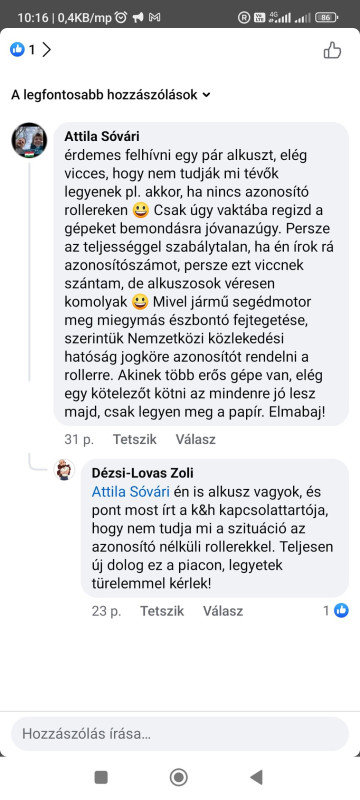Viewport: 360px width, 800px height.
Task: Open the Attila Sóvári commenter name
Action: (102, 137)
